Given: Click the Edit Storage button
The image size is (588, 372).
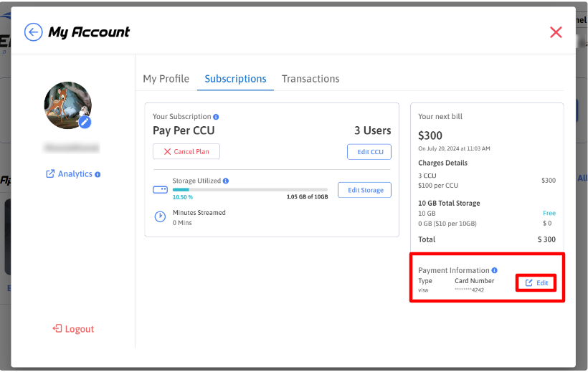Looking at the screenshot, I should [x=364, y=190].
